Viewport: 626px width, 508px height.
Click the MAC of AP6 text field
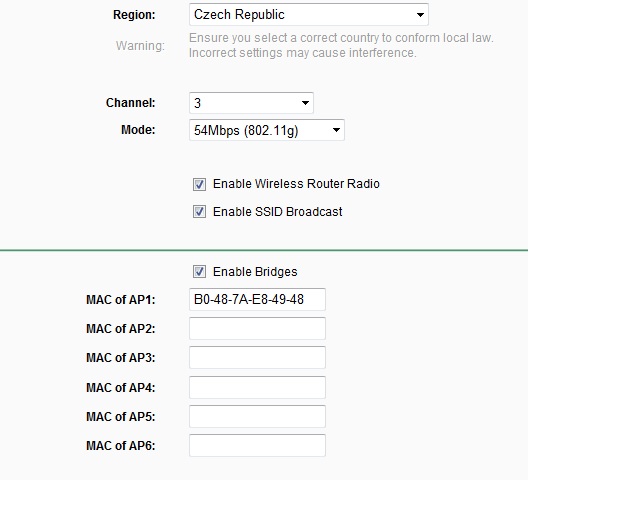[x=257, y=446]
